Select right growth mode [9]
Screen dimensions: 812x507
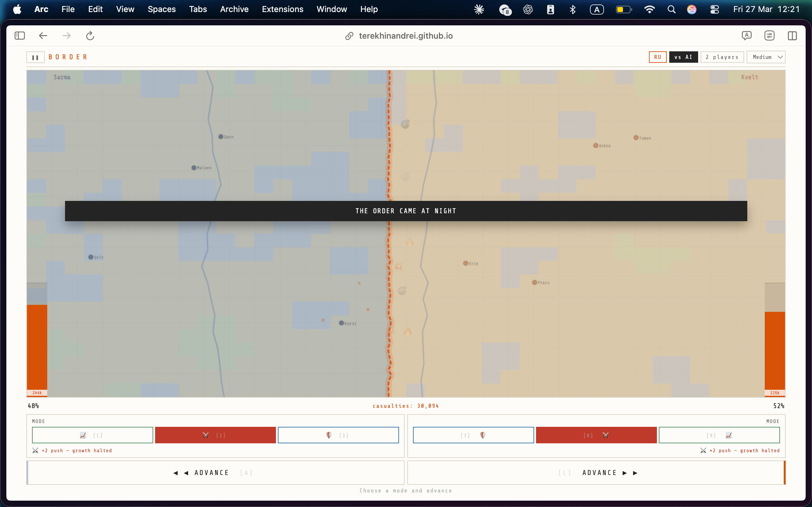(x=719, y=435)
